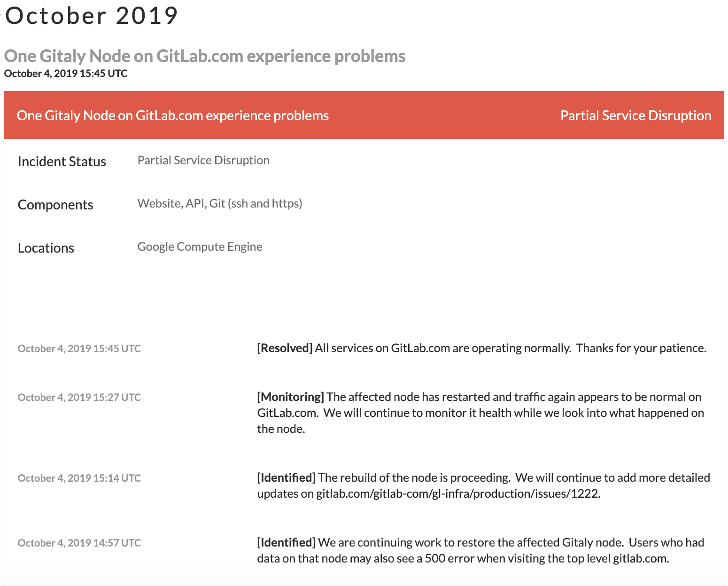
Task: Select the "Components" label
Action: (55, 205)
